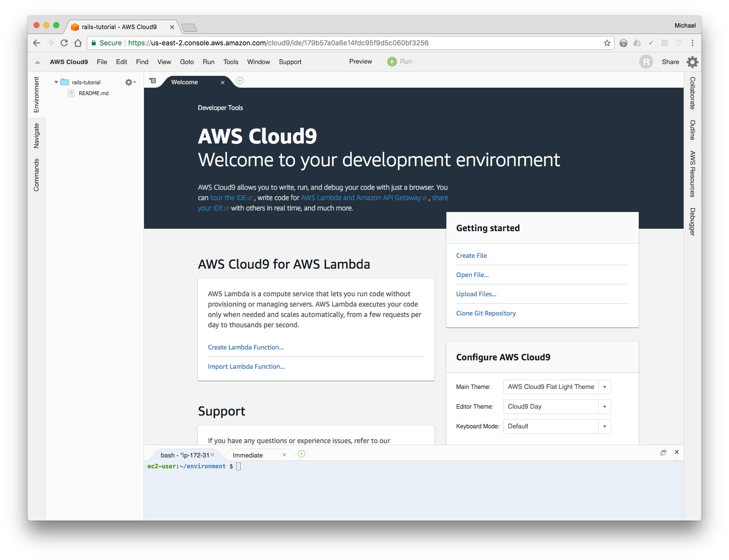Open AWS Cloud9 menu
This screenshot has width=729, height=560.
click(69, 62)
